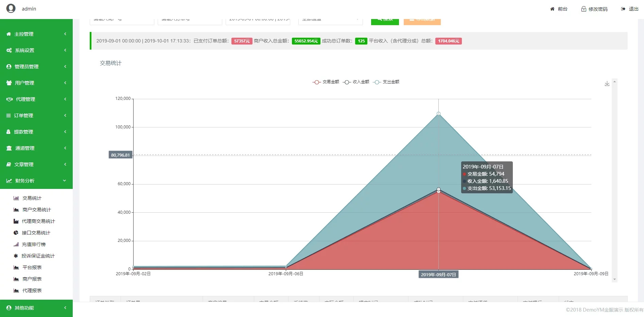644x317 pixels.
Task: Toggle the 支出金额 series in legend
Action: [x=386, y=82]
